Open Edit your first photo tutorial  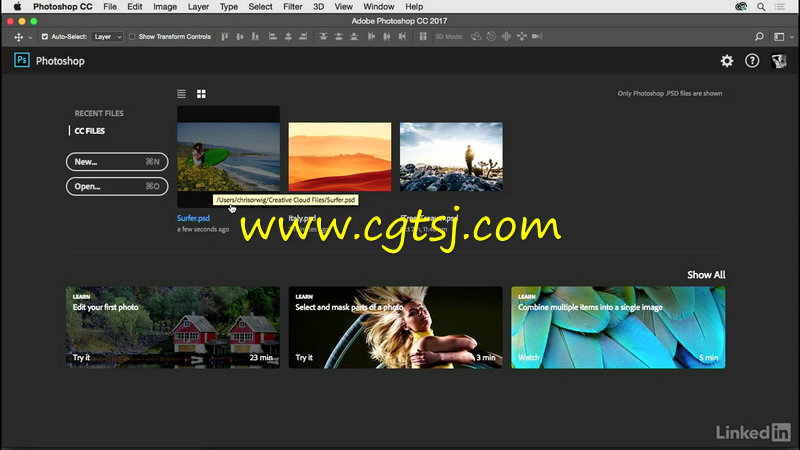click(172, 327)
